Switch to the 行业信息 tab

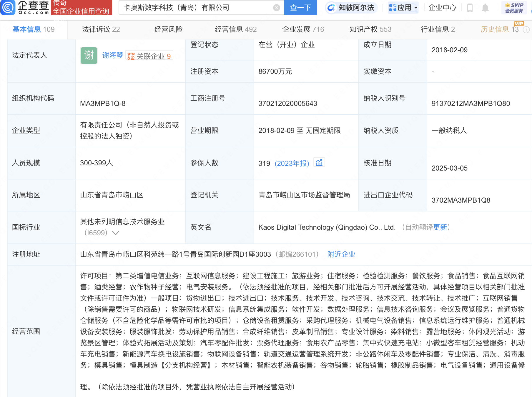pyautogui.click(x=438, y=29)
